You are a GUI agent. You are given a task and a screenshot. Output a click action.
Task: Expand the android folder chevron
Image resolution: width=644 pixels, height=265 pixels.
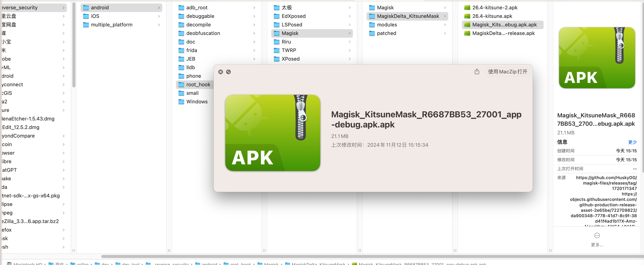[x=159, y=8]
